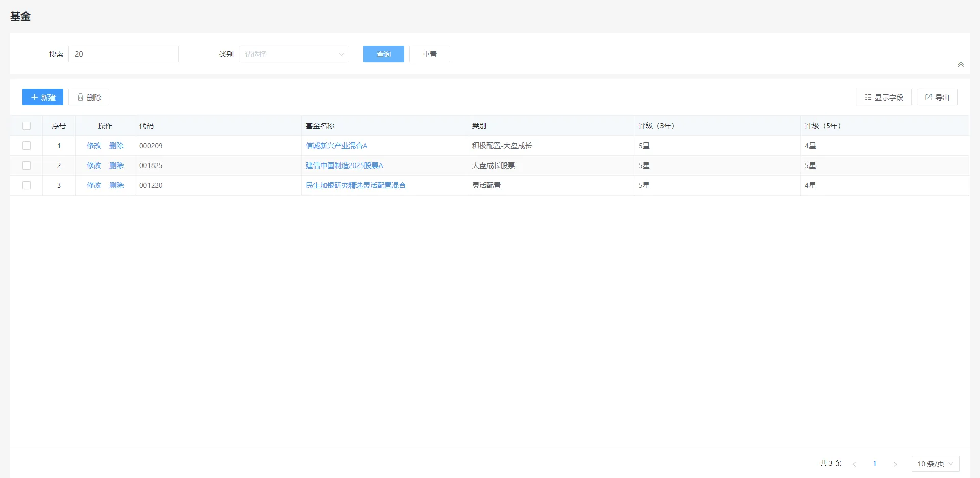Image resolution: width=980 pixels, height=478 pixels.
Task: Click the New (新建) button with plus icon
Action: (43, 97)
